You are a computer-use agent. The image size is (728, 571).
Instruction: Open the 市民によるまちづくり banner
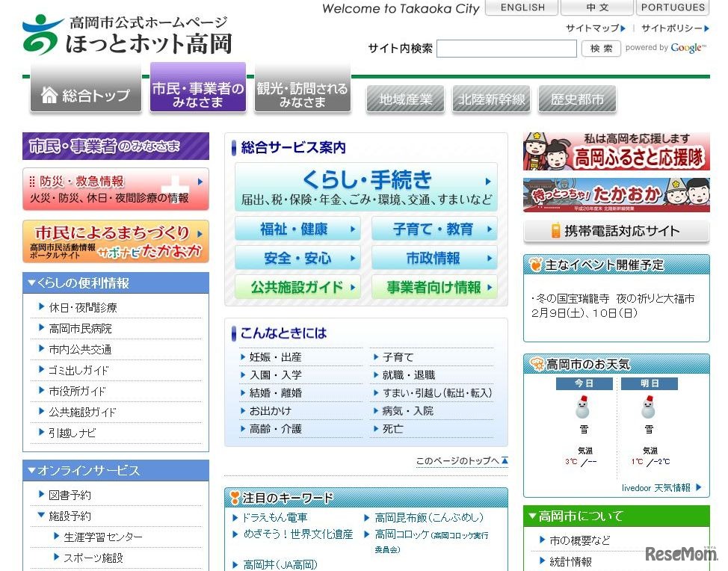coord(116,241)
